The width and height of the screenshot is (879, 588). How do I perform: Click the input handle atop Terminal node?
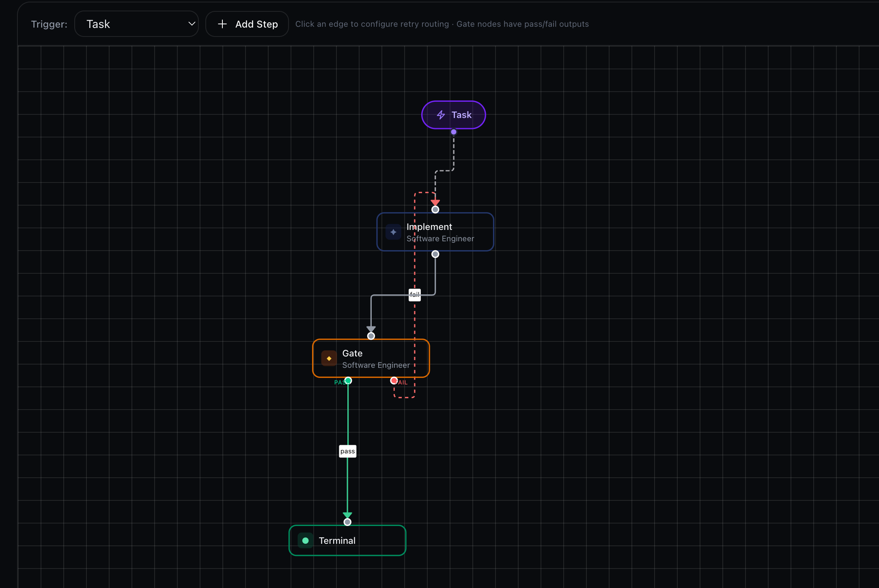[347, 522]
